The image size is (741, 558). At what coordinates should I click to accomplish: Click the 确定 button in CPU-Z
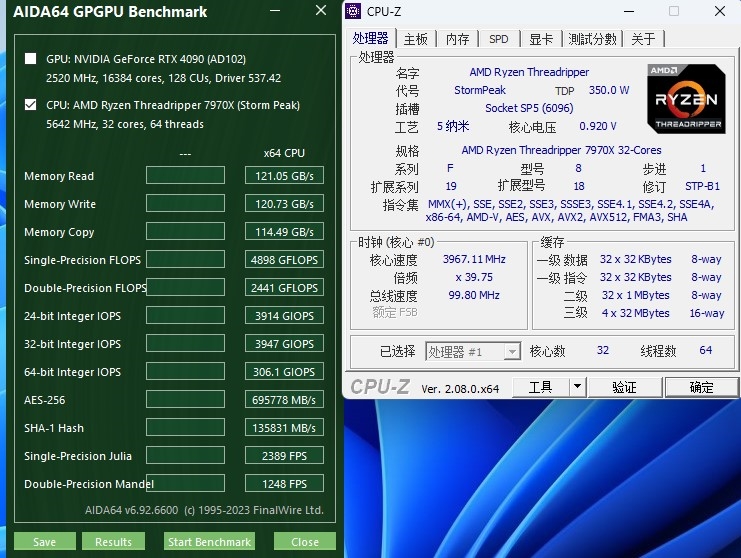click(701, 388)
